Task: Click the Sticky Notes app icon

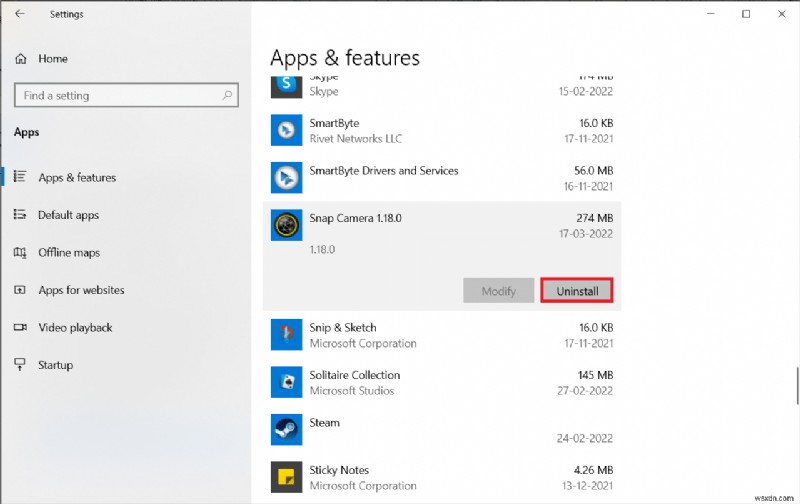Action: click(x=287, y=477)
